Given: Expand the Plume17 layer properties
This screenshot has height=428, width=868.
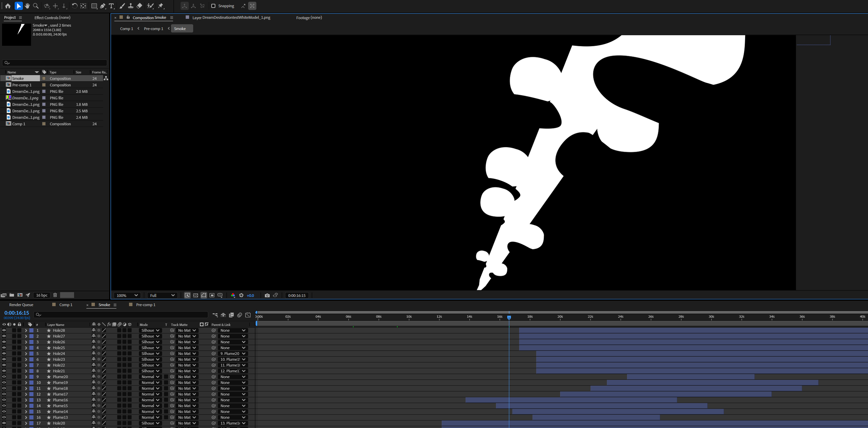Looking at the screenshot, I should 26,394.
